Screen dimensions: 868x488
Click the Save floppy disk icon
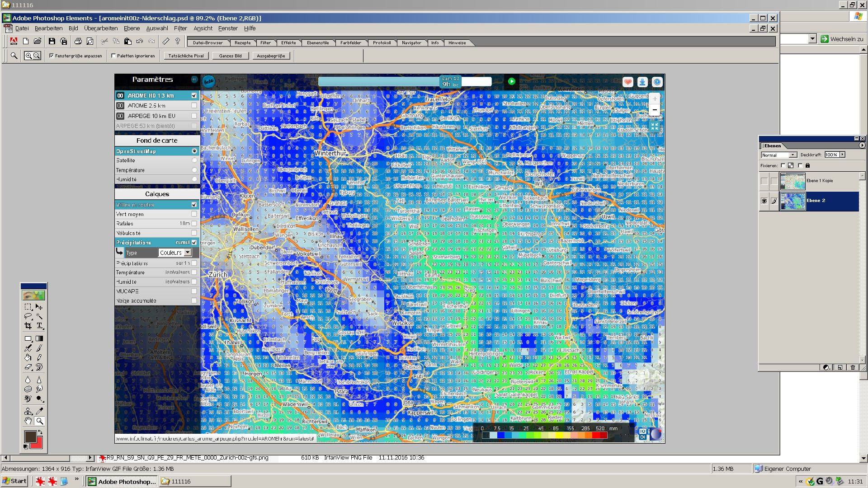[x=52, y=41]
